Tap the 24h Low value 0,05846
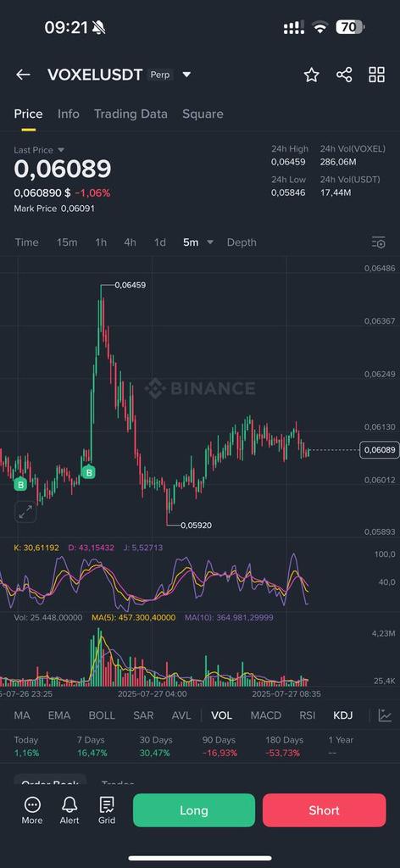 coord(288,192)
